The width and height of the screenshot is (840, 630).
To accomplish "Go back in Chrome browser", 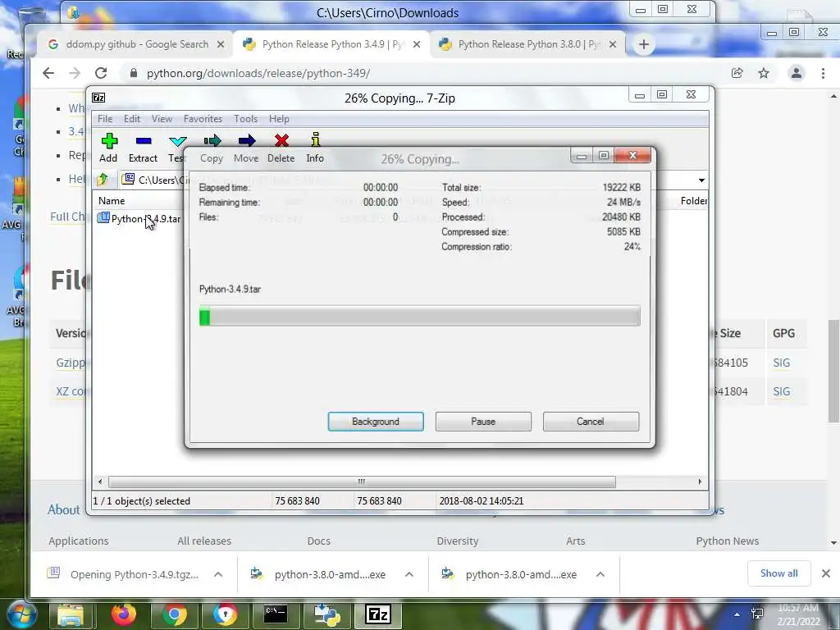I will pyautogui.click(x=48, y=73).
